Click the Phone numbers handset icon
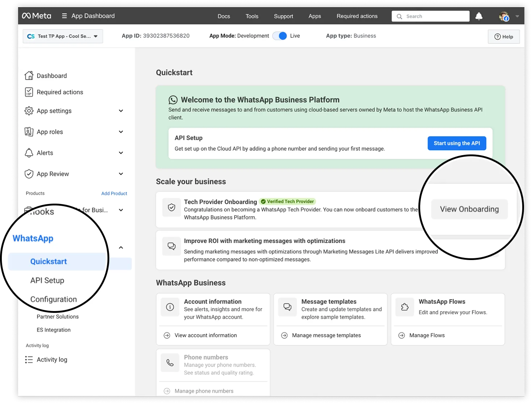The width and height of the screenshot is (532, 404). (170, 363)
